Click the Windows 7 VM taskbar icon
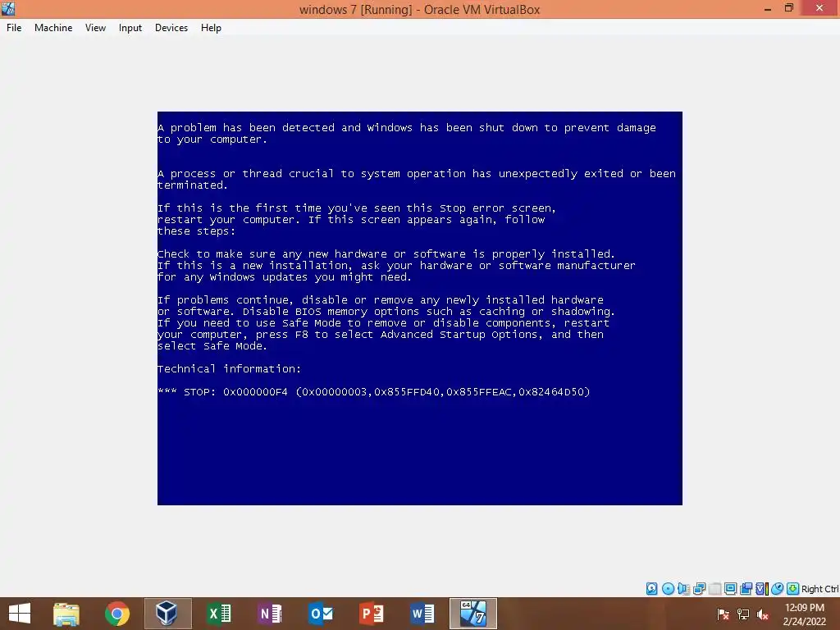The image size is (840, 630). point(473,614)
